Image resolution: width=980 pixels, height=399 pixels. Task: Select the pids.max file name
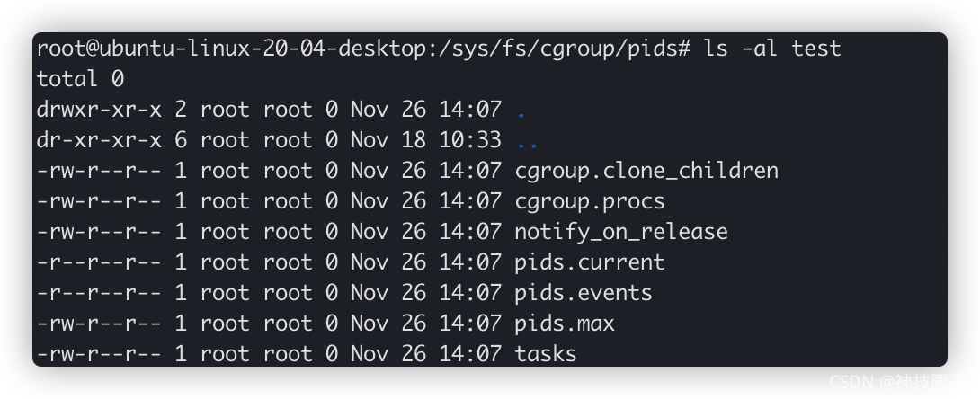pyautogui.click(x=565, y=324)
